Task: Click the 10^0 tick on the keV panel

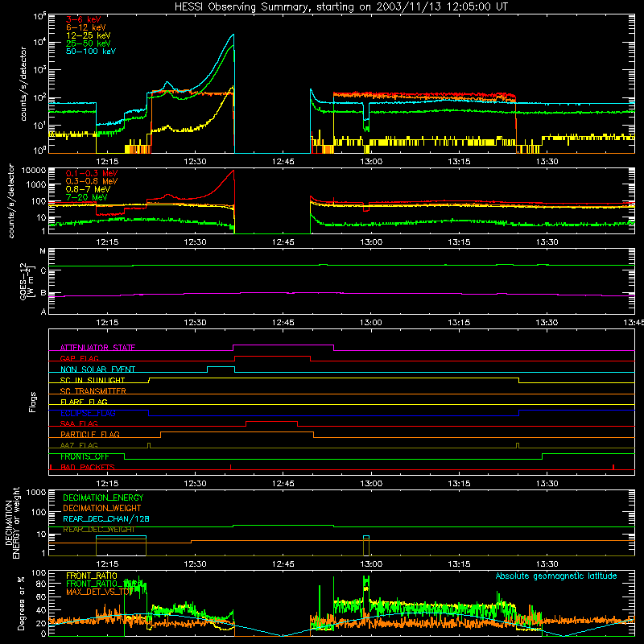Action: coord(39,151)
